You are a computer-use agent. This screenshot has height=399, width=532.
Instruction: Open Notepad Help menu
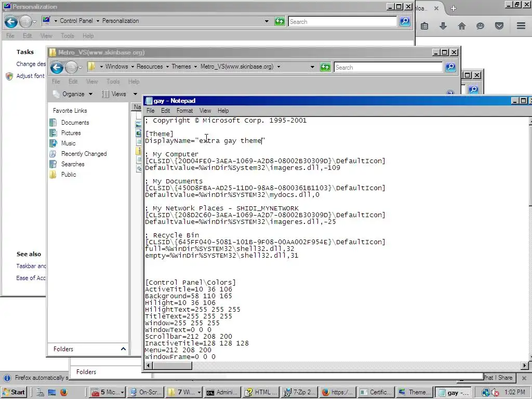click(223, 111)
